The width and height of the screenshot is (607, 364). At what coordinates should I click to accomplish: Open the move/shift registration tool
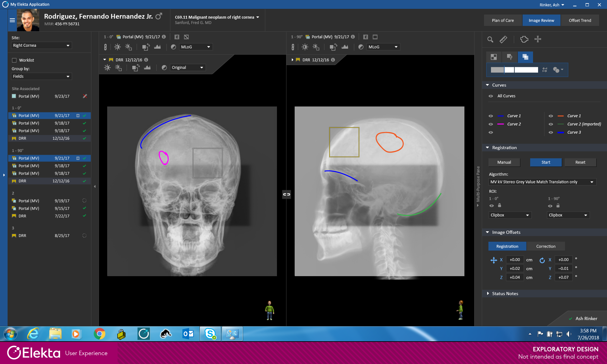pyautogui.click(x=538, y=39)
